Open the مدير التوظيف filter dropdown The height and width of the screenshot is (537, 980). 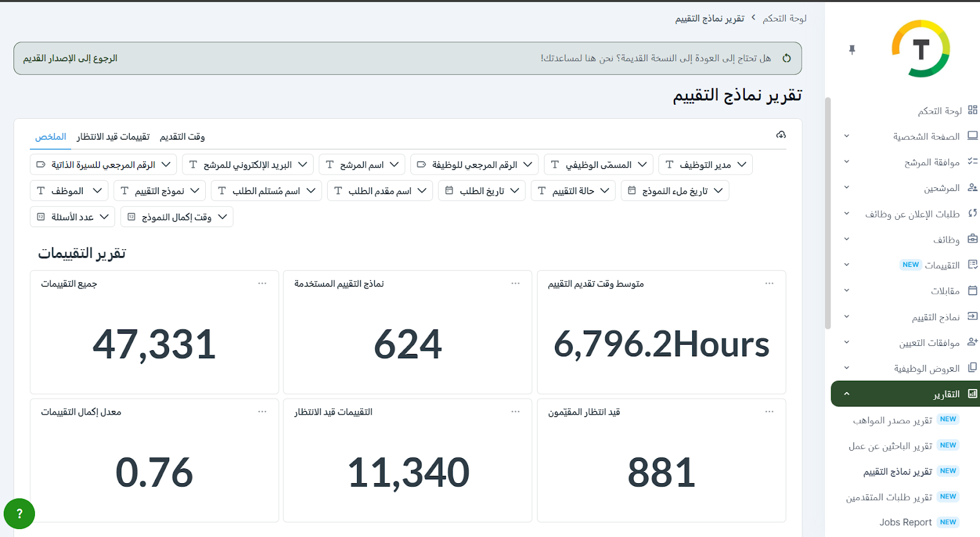point(705,165)
